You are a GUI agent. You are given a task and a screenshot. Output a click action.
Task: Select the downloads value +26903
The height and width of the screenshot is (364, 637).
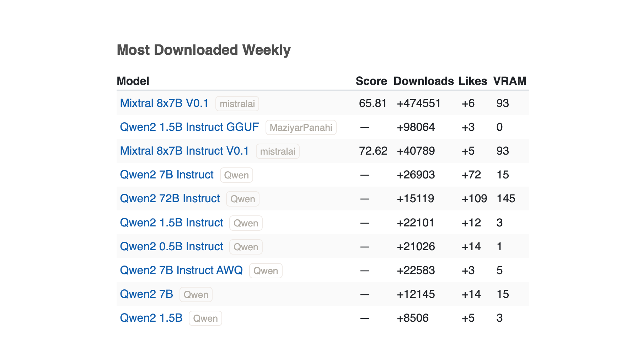pos(416,175)
